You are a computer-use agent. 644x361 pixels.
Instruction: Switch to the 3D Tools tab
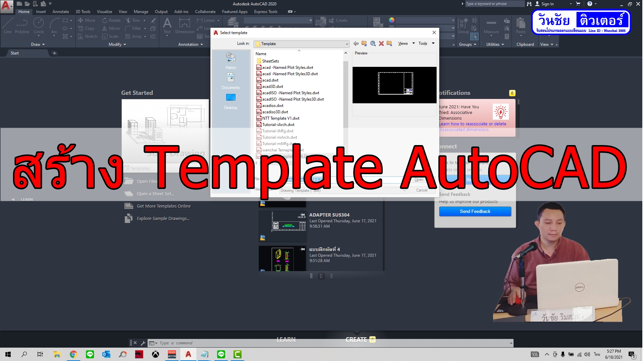83,12
